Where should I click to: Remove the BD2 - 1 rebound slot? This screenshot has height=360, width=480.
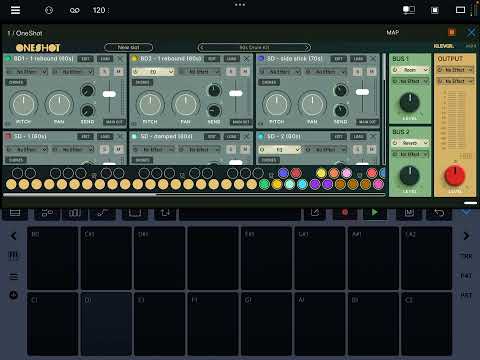pos(246,59)
